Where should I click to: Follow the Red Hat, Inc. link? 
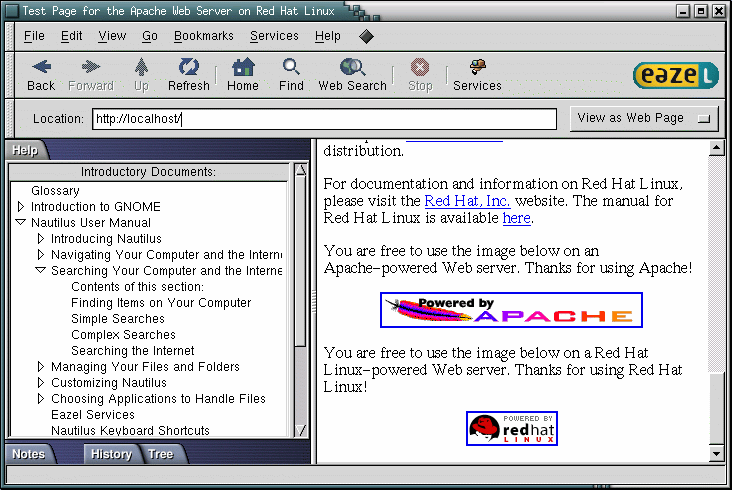(467, 201)
